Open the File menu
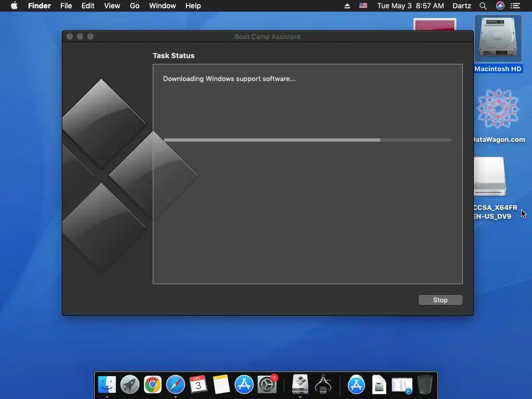The height and width of the screenshot is (399, 532). [66, 6]
